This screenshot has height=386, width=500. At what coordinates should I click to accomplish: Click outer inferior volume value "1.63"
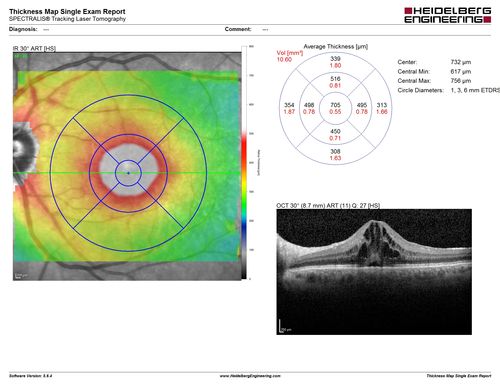(x=335, y=158)
